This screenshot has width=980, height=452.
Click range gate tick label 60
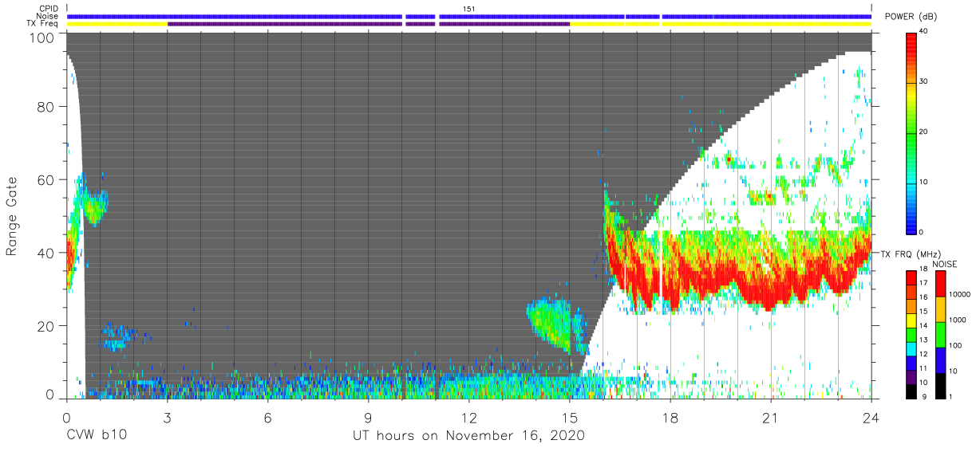pyautogui.click(x=46, y=179)
